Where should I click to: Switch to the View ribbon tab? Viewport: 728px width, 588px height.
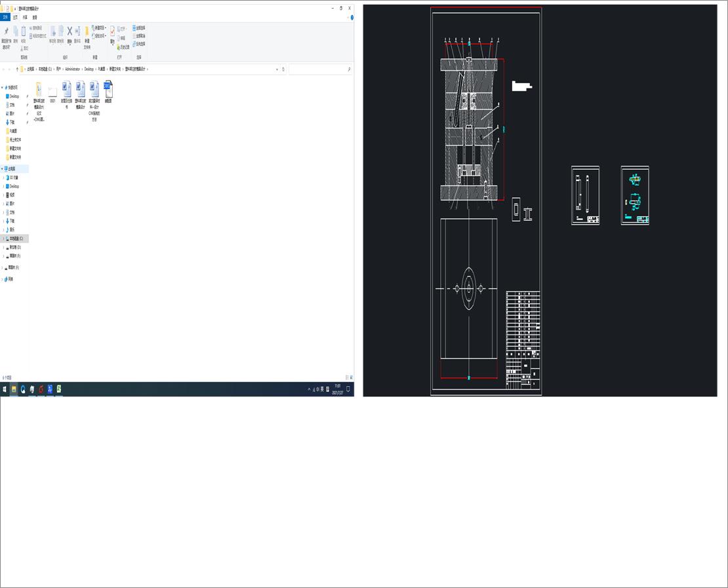(x=35, y=17)
